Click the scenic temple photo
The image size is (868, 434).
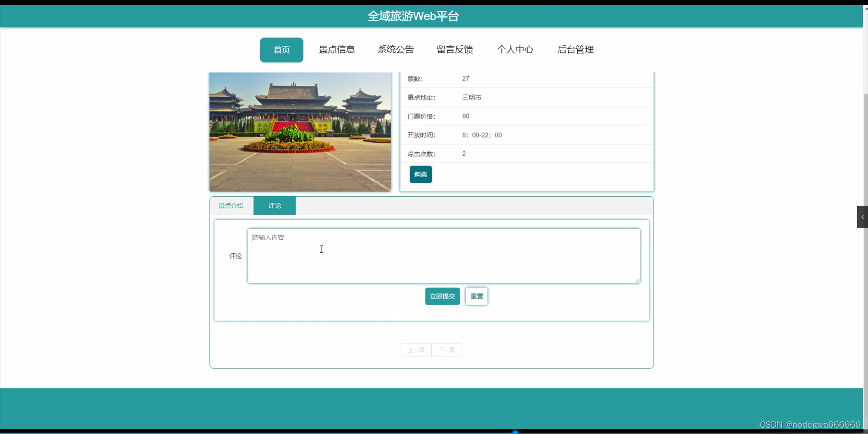tap(300, 132)
